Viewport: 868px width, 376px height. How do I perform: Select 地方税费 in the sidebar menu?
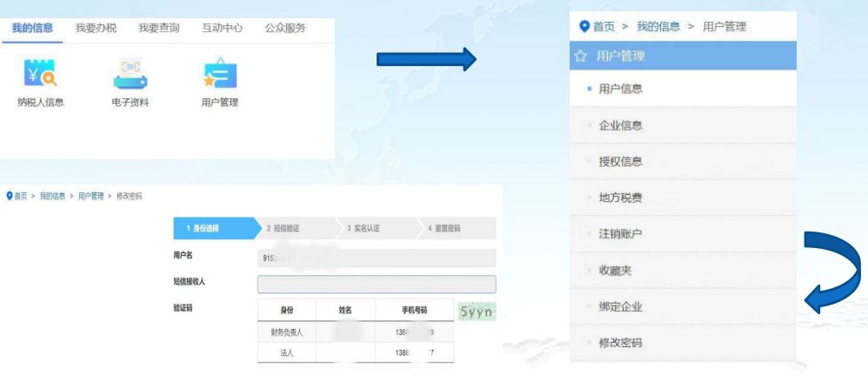coord(683,198)
